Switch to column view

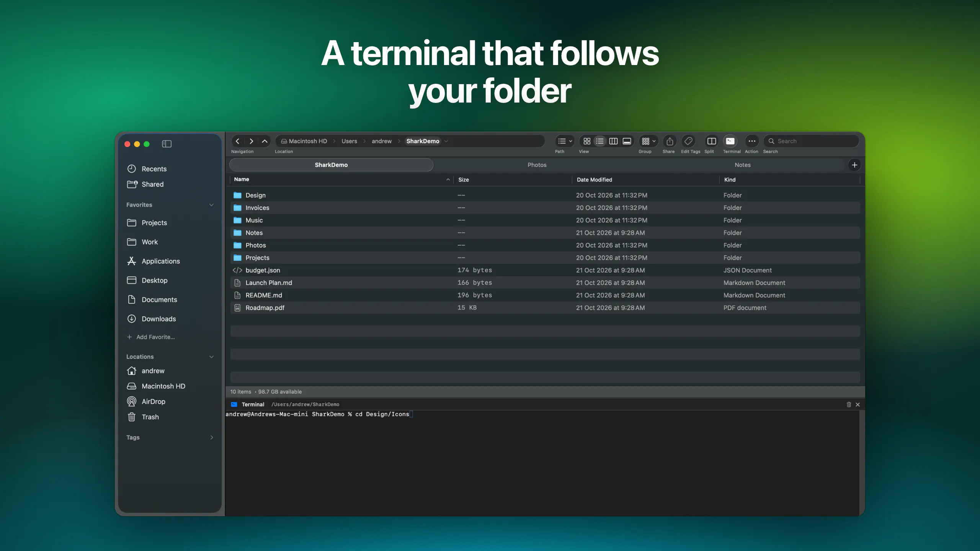click(613, 141)
